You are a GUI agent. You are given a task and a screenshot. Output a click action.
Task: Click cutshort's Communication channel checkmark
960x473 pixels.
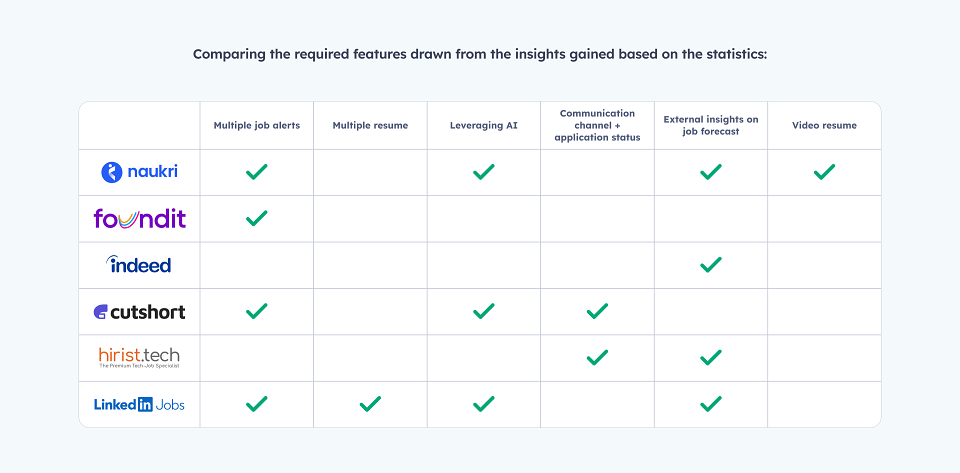pos(597,311)
